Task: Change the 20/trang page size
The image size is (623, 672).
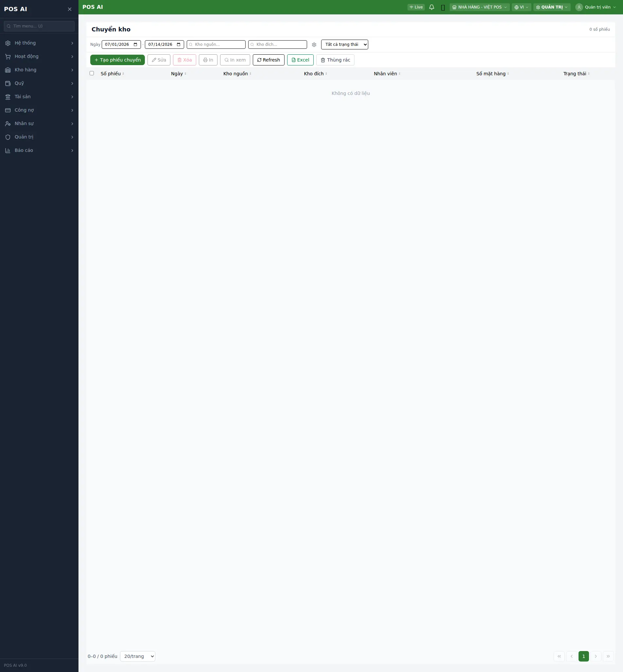Action: pyautogui.click(x=138, y=656)
